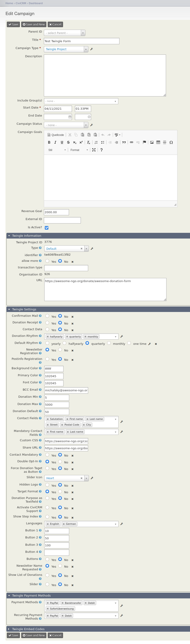This screenshot has height=644, width=190.
Task: Click the Block Quote icon
Action: (x=124, y=142)
